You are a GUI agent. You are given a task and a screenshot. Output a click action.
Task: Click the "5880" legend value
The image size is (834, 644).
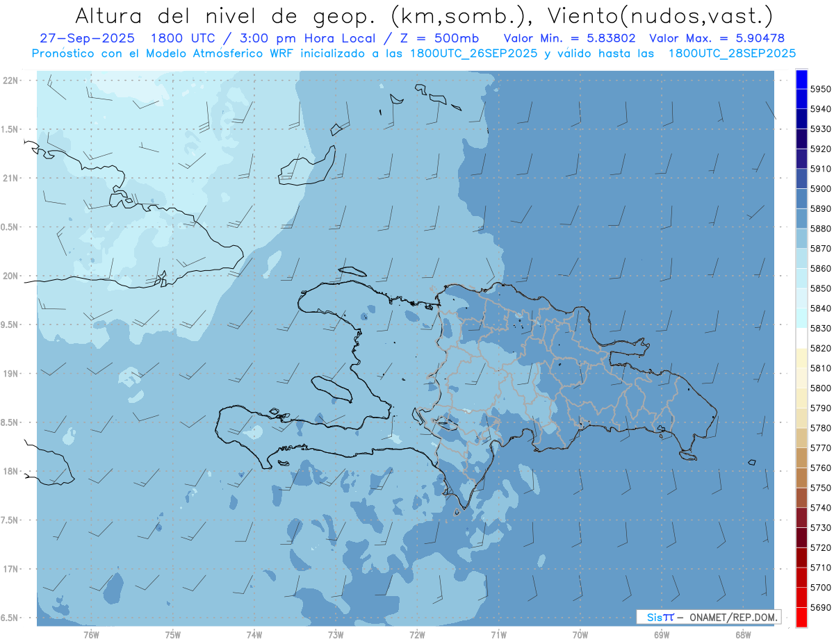tap(821, 229)
